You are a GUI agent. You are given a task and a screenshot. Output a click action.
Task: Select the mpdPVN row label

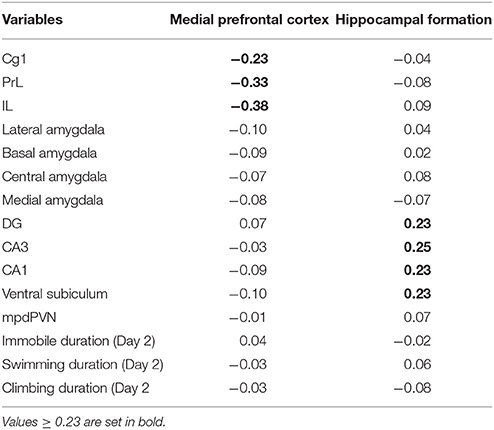pos(29,318)
